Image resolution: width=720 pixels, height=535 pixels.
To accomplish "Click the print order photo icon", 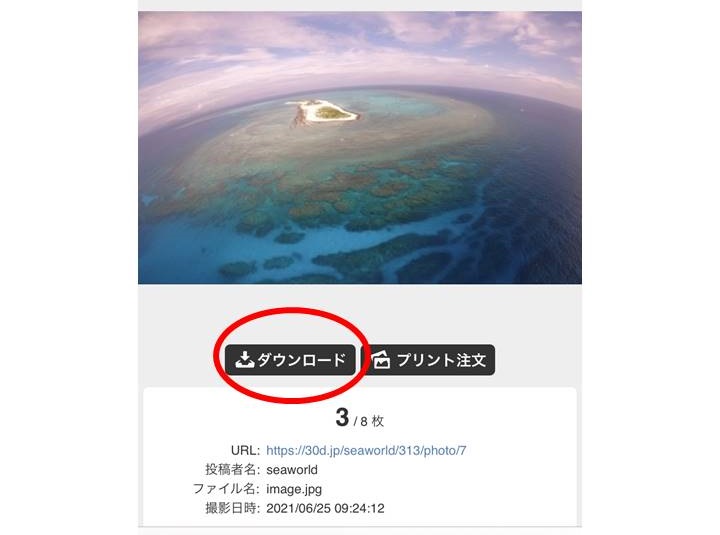I will [381, 360].
